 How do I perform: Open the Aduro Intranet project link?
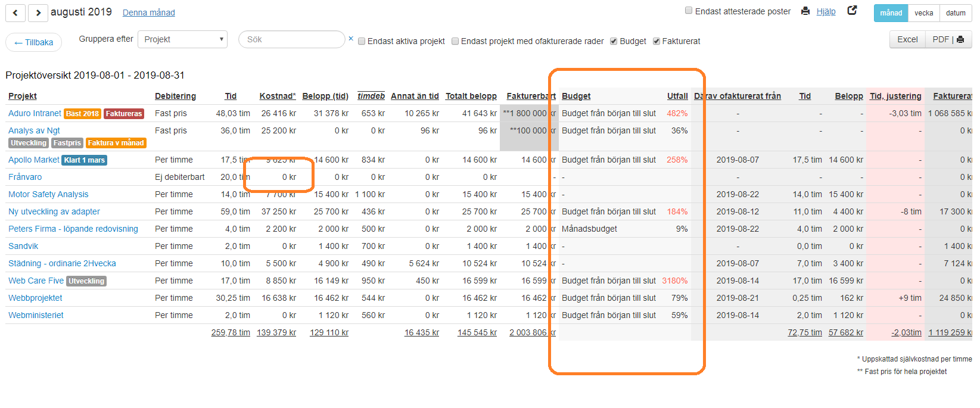tap(35, 113)
